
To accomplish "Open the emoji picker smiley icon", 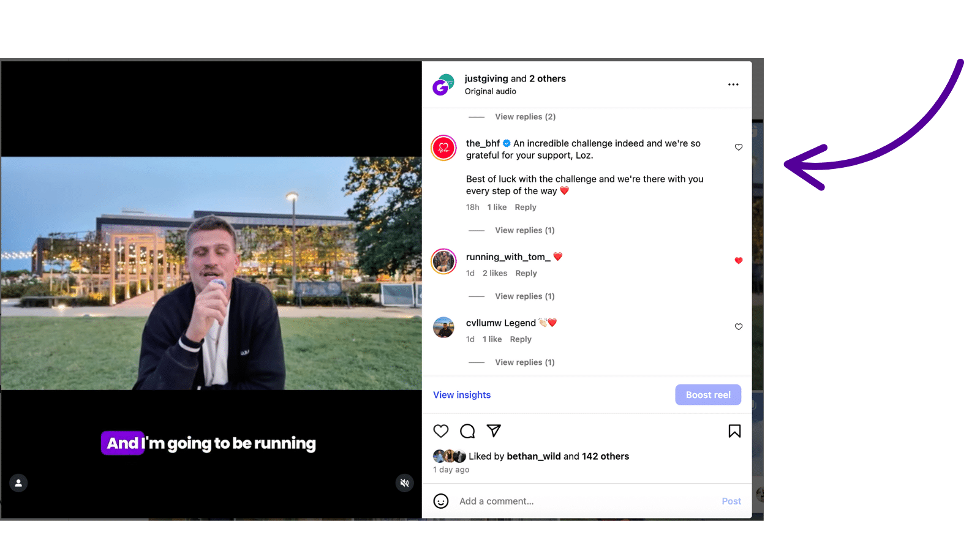I will tap(441, 501).
